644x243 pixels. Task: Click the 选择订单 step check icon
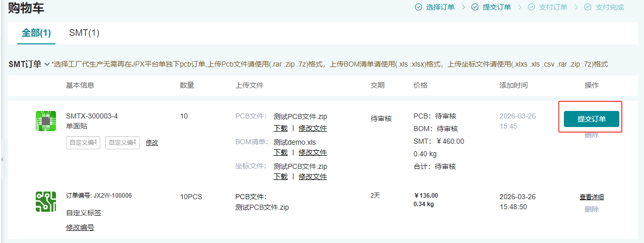[x=418, y=7]
